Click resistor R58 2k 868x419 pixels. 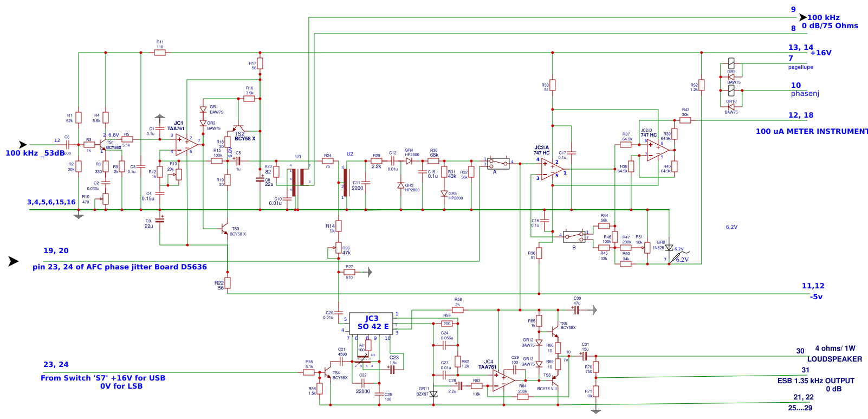(x=458, y=310)
